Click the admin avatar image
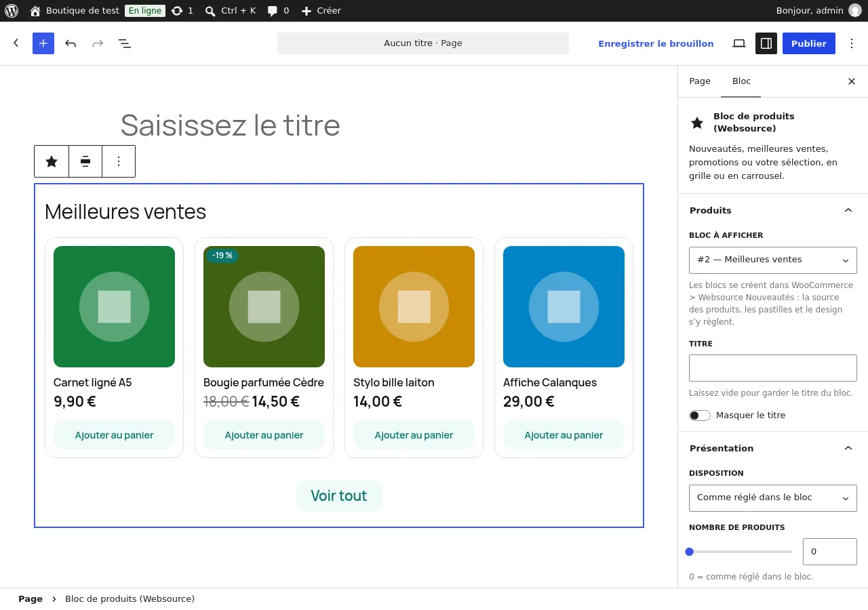The height and width of the screenshot is (610, 868). click(855, 11)
